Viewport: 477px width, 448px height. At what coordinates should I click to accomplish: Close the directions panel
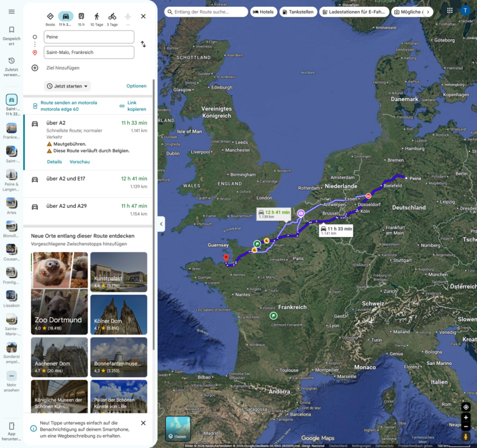[143, 16]
